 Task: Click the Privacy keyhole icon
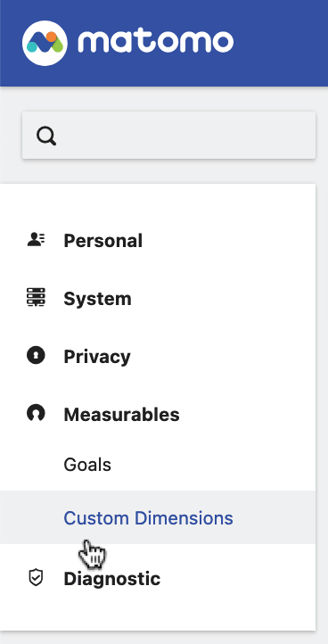(37, 355)
